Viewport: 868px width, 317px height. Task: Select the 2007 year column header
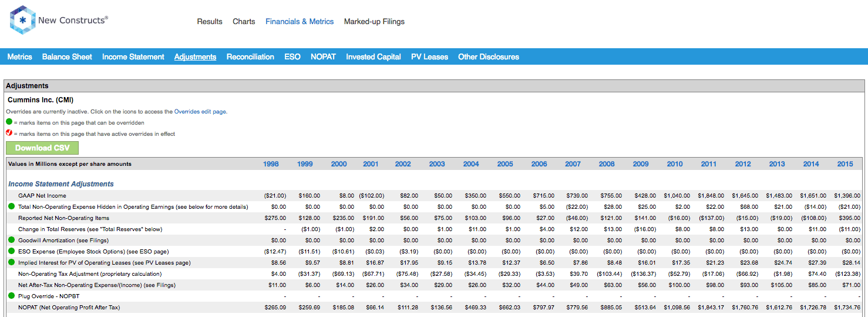point(573,164)
